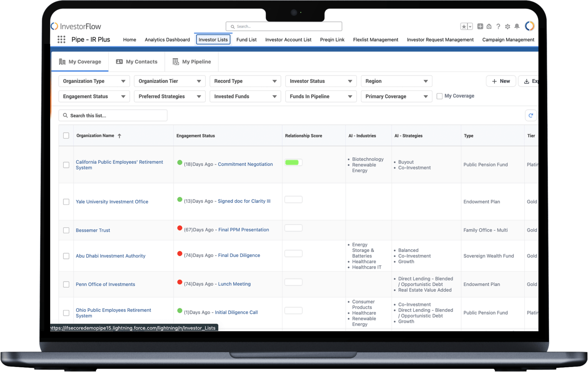Sort by Organization Name arrow
588x372 pixels.
120,136
